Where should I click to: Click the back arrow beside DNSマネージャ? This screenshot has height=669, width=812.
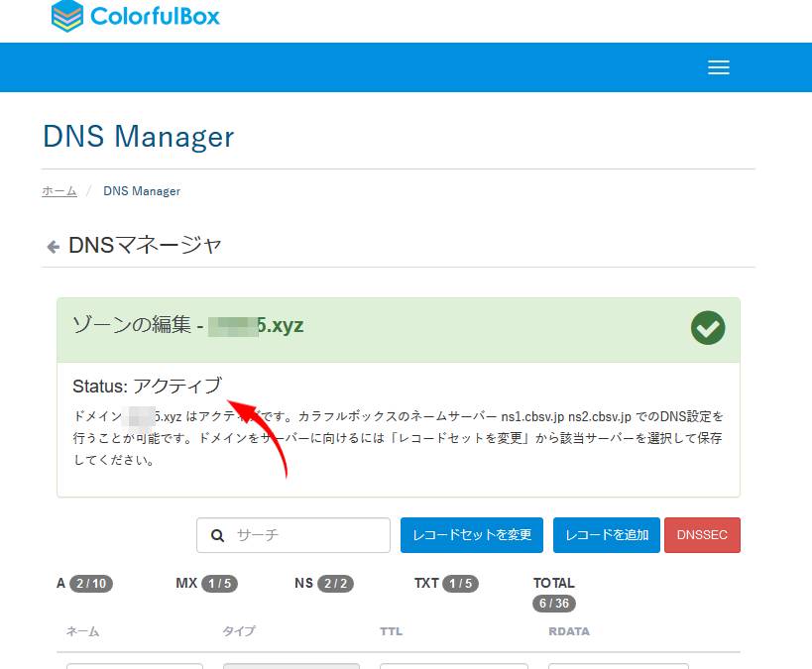53,247
